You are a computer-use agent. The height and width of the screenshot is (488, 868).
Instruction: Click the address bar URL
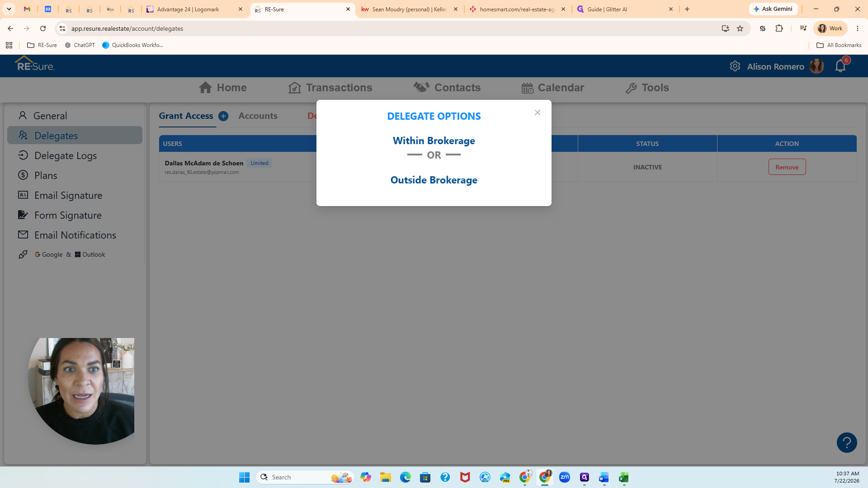[x=127, y=28]
